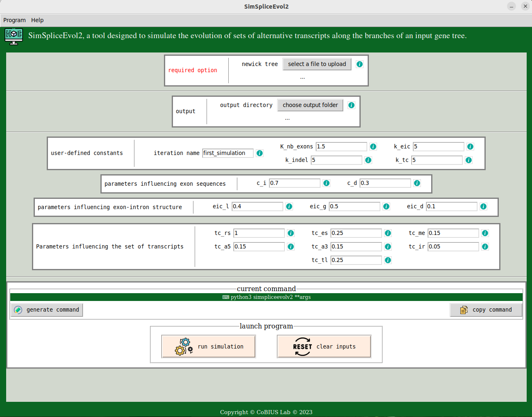Focus the eic_l input box
Image resolution: width=532 pixels, height=417 pixels.
(257, 206)
